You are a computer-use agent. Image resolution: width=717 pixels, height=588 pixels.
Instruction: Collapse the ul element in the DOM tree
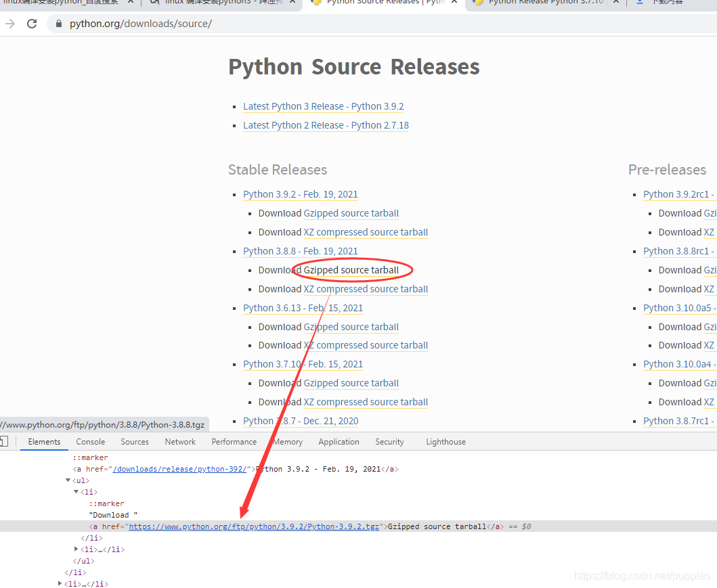tap(68, 480)
